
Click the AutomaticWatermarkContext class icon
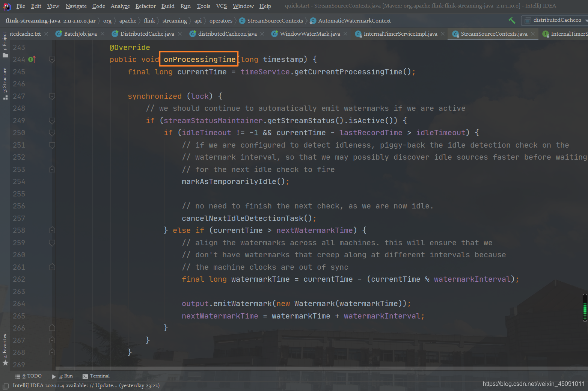pyautogui.click(x=313, y=21)
